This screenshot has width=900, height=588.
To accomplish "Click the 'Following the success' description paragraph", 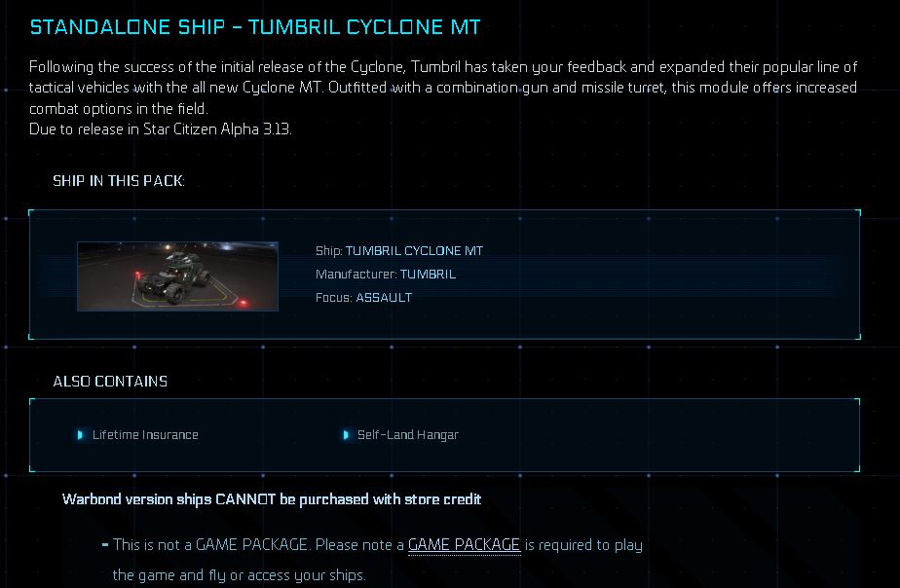I will coord(443,87).
